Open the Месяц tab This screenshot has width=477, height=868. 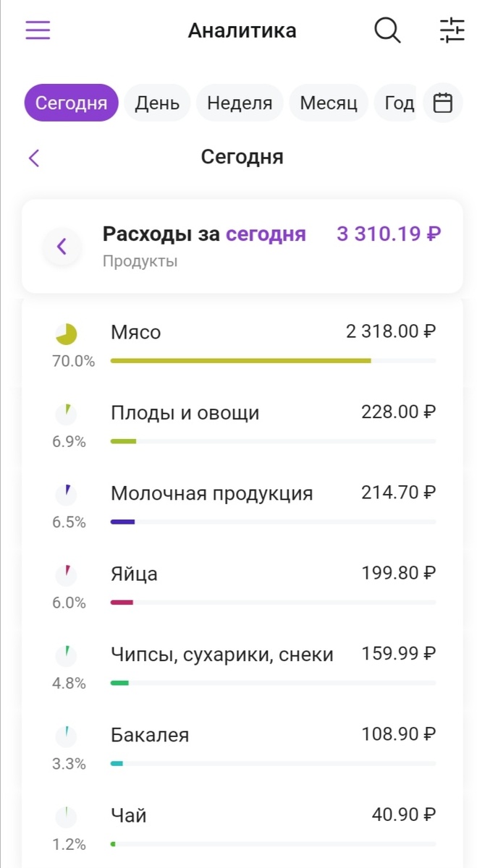328,103
